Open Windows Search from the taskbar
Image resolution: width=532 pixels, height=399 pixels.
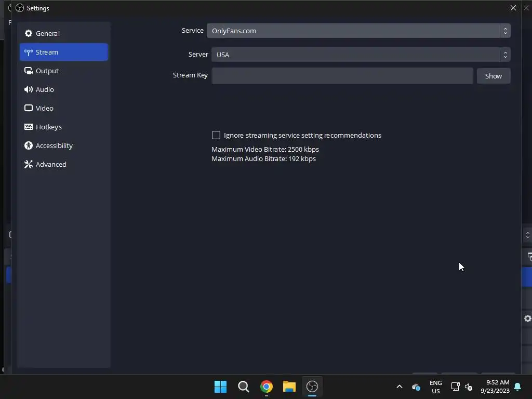click(243, 387)
